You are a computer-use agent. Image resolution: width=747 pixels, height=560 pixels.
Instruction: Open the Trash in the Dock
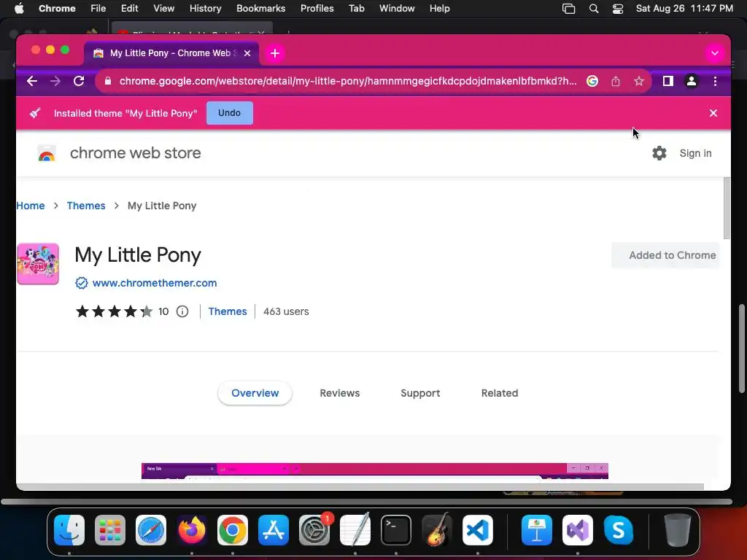pyautogui.click(x=678, y=530)
